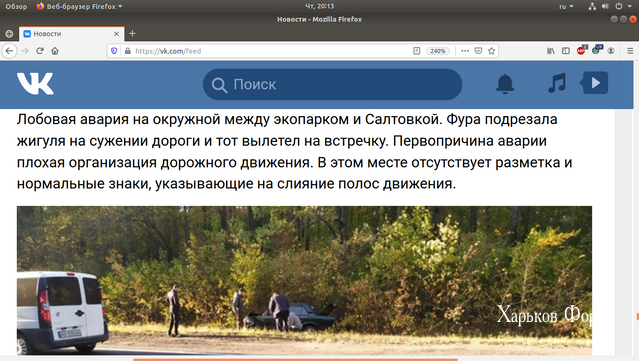The width and height of the screenshot is (639, 361).
Task: Open the 'ru' keyboard layout dropdown
Action: (x=566, y=6)
